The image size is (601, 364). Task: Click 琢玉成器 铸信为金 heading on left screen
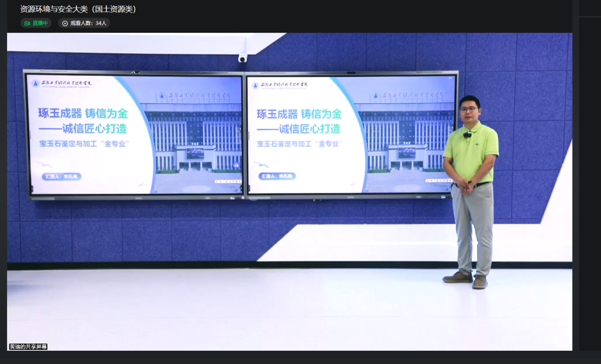click(83, 114)
